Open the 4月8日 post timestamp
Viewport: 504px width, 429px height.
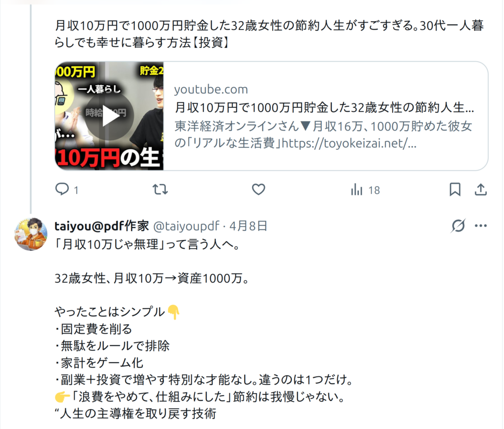[x=248, y=226]
